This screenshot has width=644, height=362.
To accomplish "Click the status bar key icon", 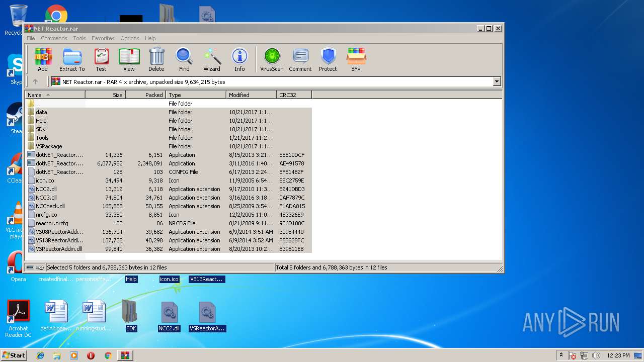I will (x=40, y=267).
